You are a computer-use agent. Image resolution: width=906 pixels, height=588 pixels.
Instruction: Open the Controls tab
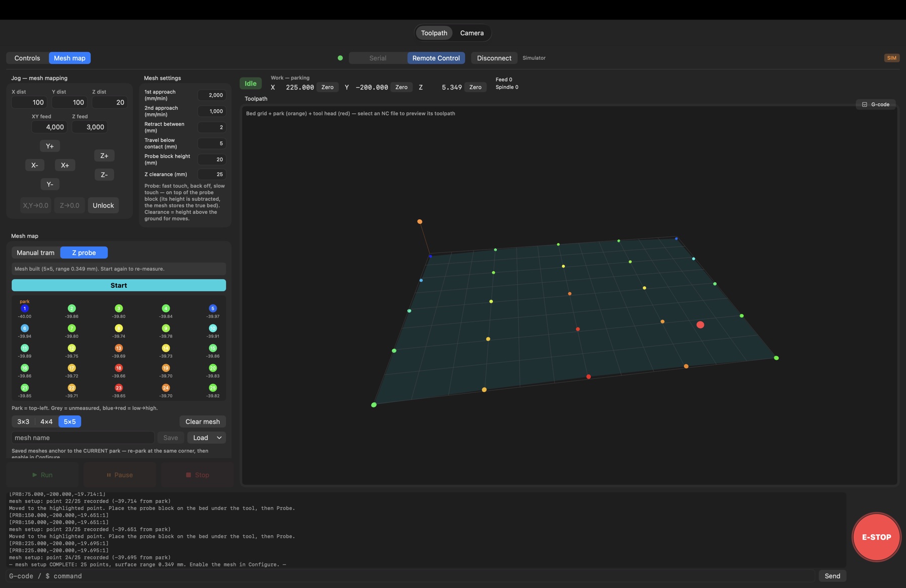click(27, 58)
